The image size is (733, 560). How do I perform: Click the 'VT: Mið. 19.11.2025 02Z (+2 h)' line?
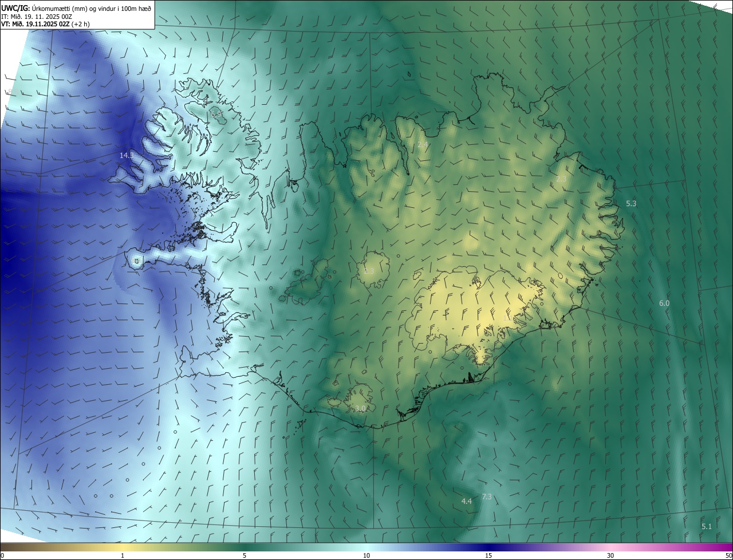coord(45,24)
